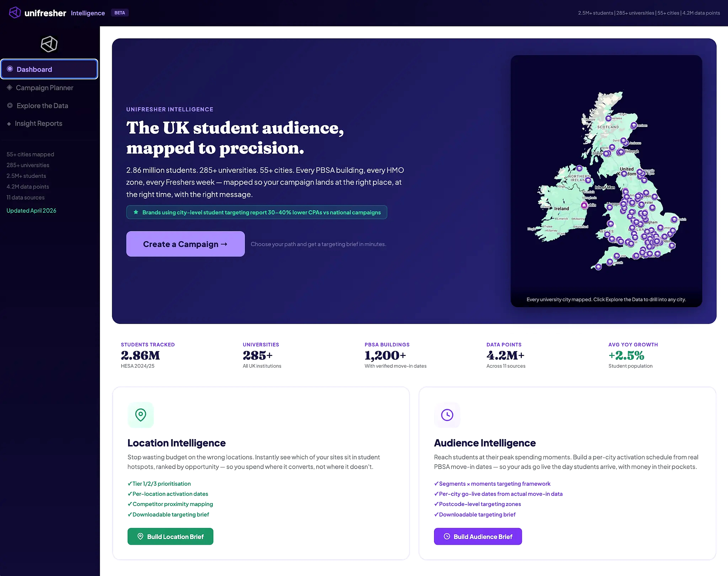Click the Create a Campaign button
The image size is (728, 576).
click(x=185, y=244)
